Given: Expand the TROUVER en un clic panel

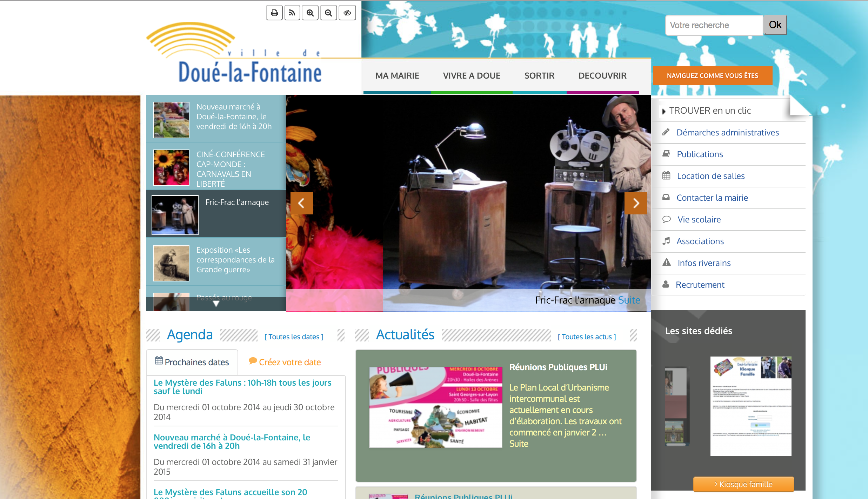Looking at the screenshot, I should 709,111.
